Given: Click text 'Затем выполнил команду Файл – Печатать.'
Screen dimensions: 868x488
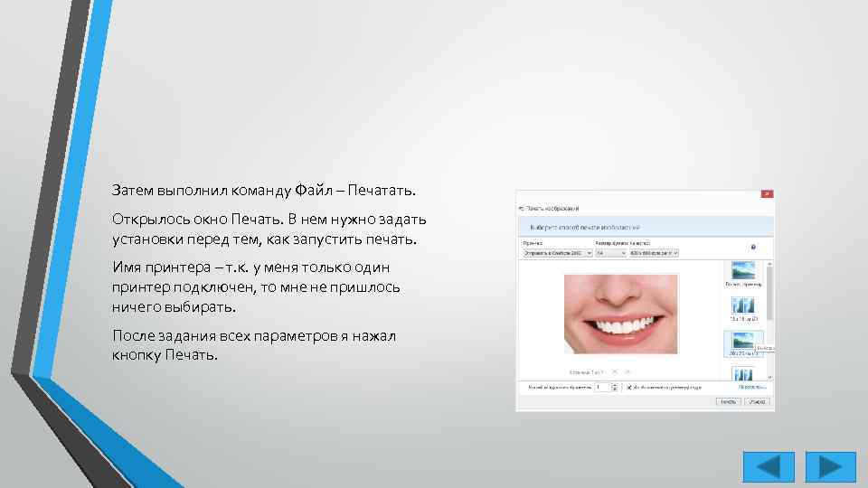Looking at the screenshot, I should tap(263, 191).
